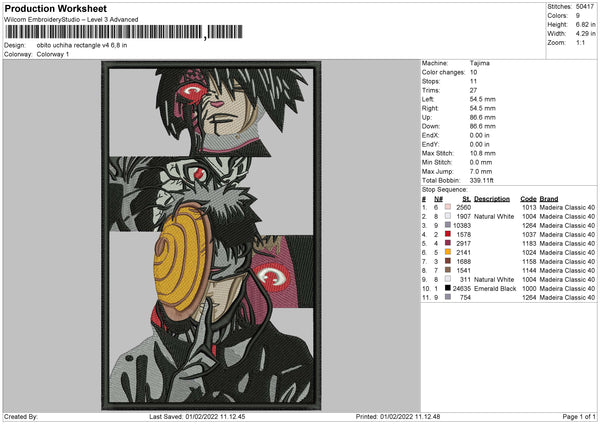Click 'Madeira Classic 40' brand in row 7
This screenshot has width=600, height=424.
(567, 261)
